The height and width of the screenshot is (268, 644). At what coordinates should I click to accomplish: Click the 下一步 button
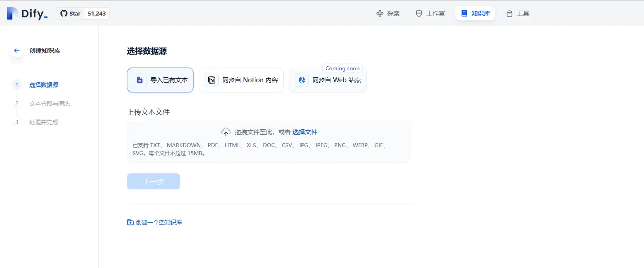(x=153, y=181)
